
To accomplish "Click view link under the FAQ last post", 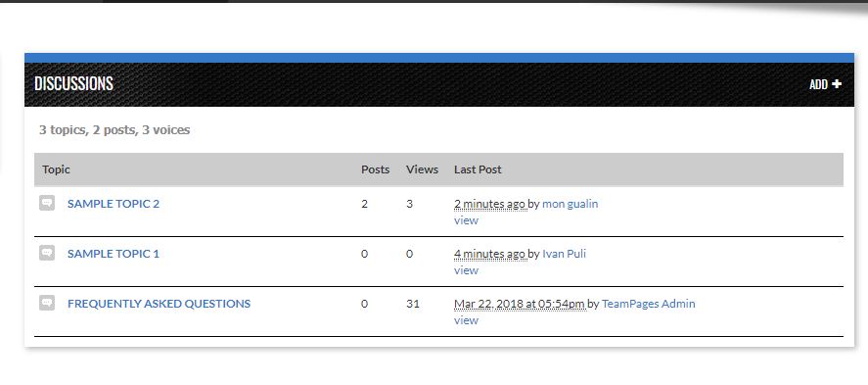I will [466, 320].
